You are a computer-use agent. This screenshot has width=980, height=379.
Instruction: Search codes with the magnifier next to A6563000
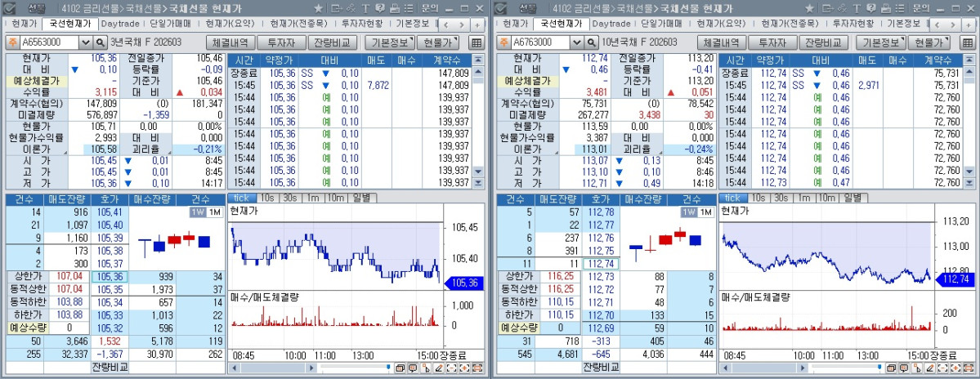(100, 42)
